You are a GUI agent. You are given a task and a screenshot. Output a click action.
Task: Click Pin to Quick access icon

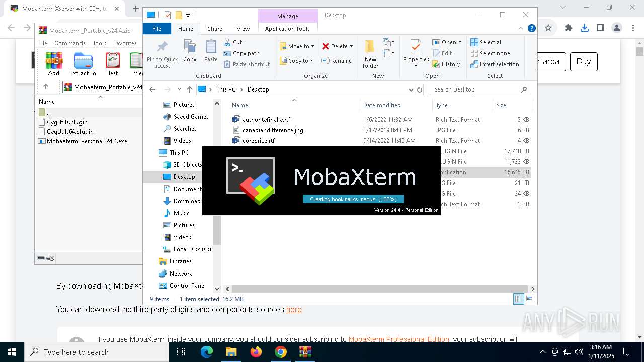click(162, 54)
